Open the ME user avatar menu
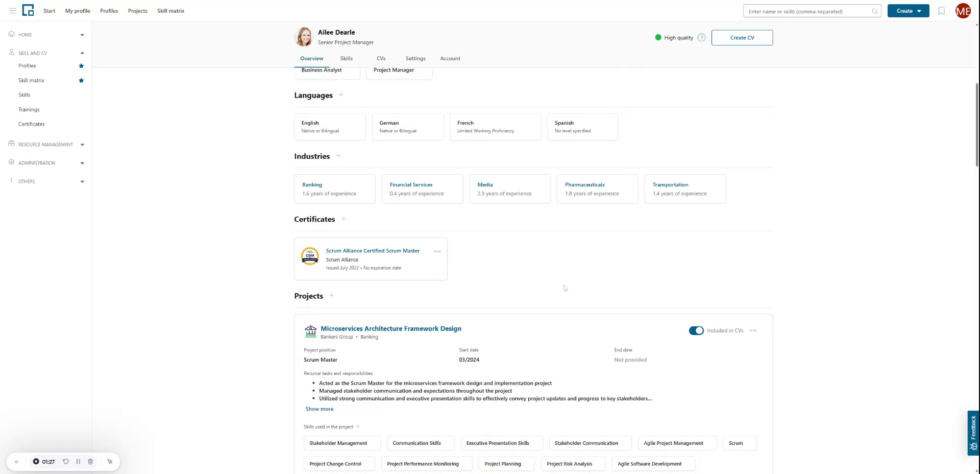980x474 pixels. pos(963,11)
